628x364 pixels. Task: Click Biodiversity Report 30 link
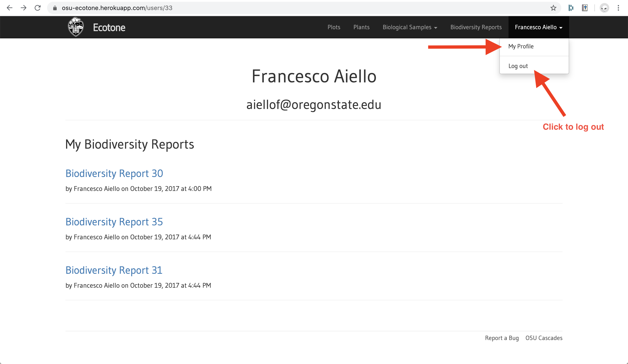tap(114, 173)
